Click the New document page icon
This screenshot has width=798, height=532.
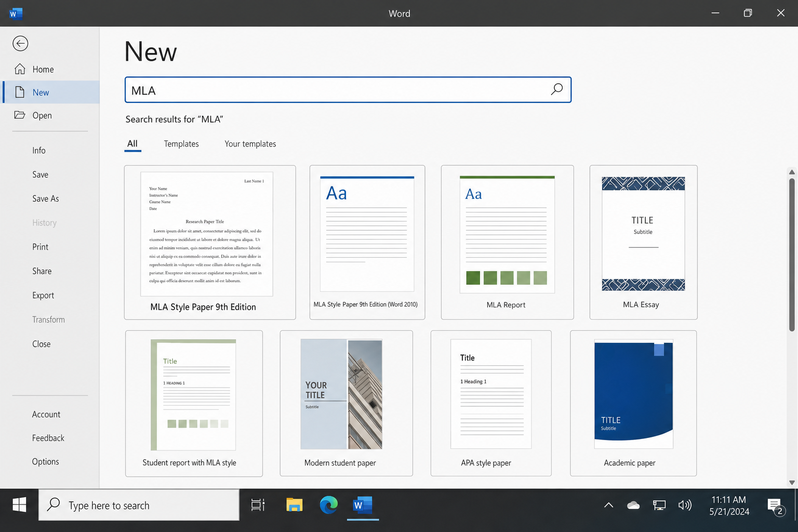(x=20, y=92)
